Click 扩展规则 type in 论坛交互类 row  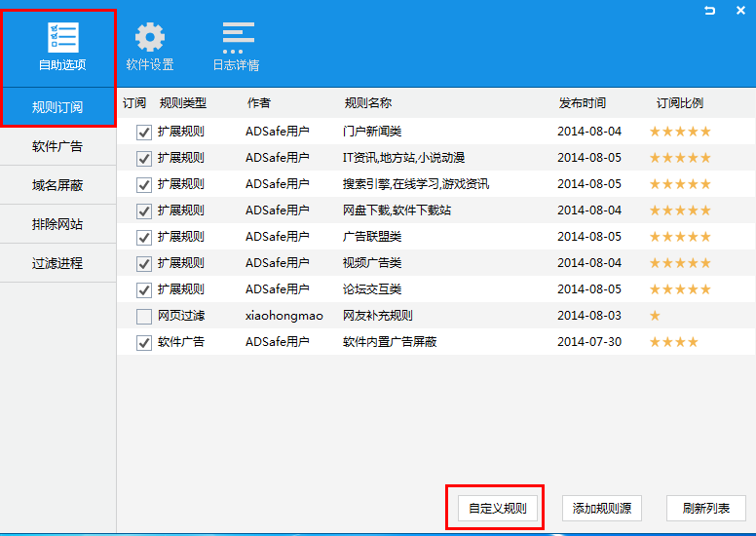(181, 289)
